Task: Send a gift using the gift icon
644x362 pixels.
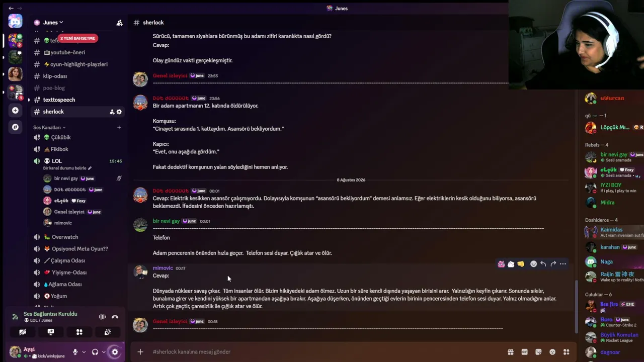Action: point(510,352)
